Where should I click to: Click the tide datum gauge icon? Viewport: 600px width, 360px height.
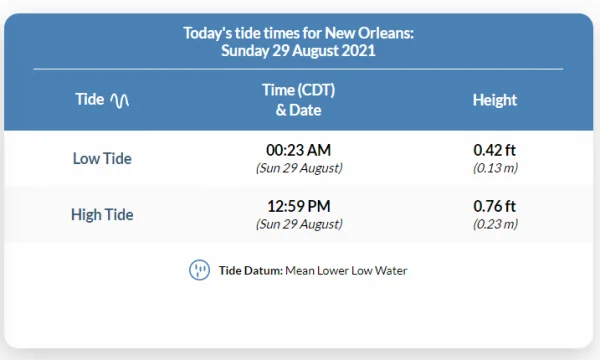(199, 270)
